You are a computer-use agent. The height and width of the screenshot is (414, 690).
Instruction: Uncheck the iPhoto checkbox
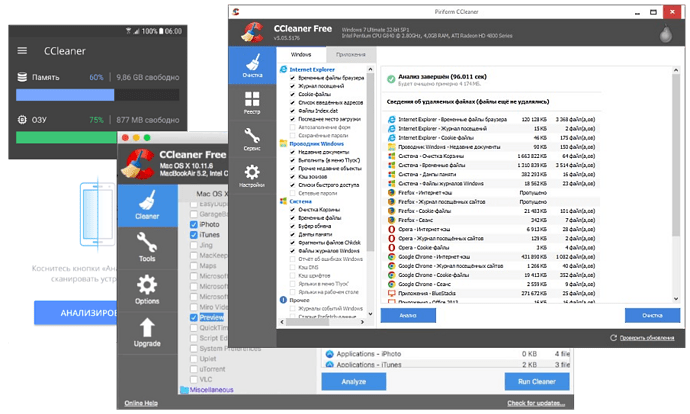194,226
